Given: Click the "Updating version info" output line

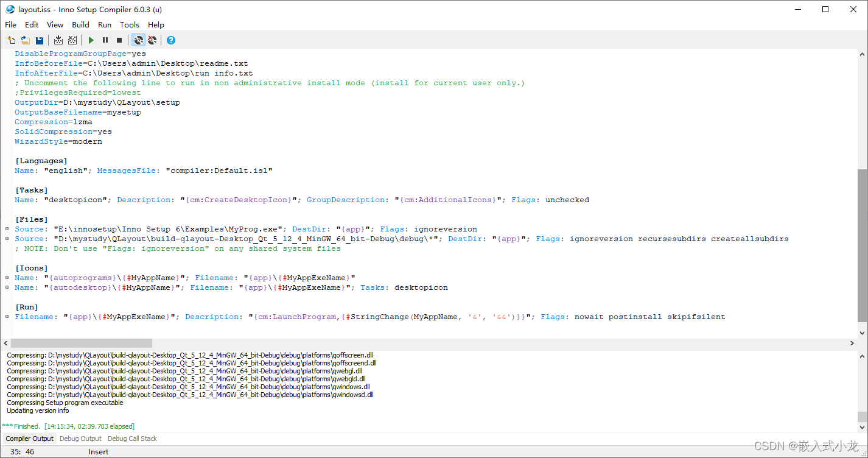Looking at the screenshot, I should pyautogui.click(x=38, y=410).
